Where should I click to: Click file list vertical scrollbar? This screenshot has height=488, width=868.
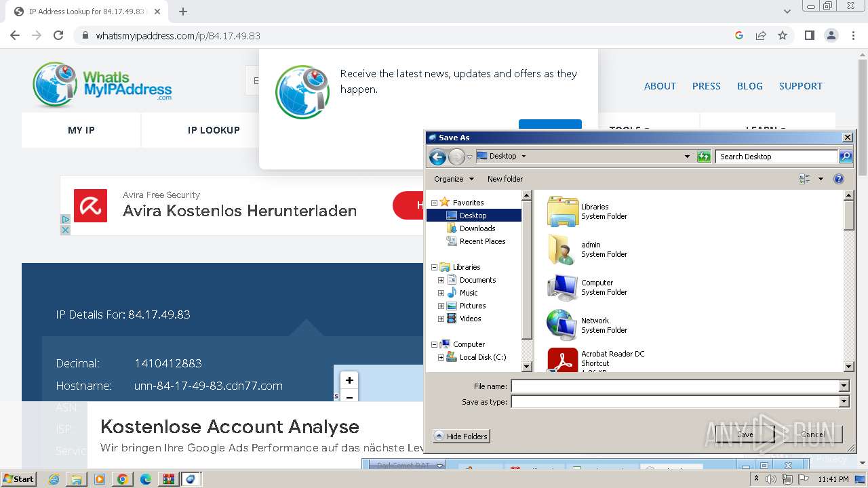click(848, 281)
